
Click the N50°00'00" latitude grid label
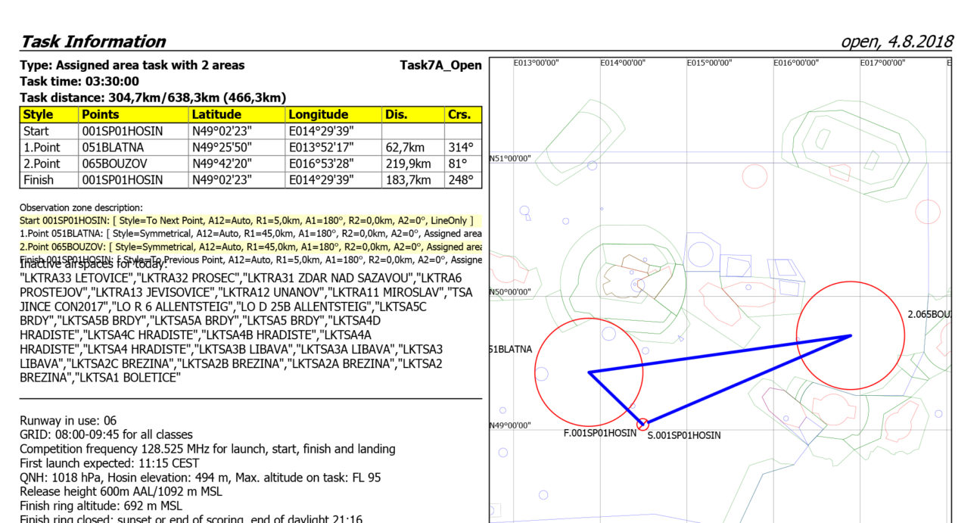[x=510, y=291]
